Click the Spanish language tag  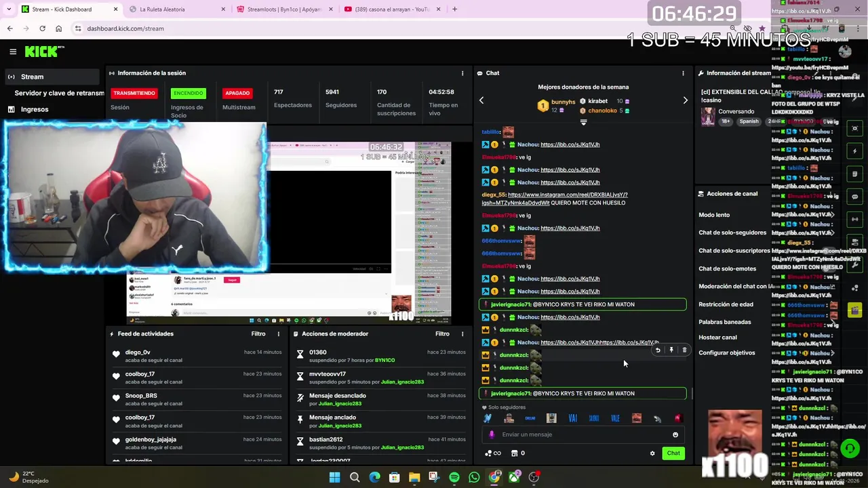749,121
